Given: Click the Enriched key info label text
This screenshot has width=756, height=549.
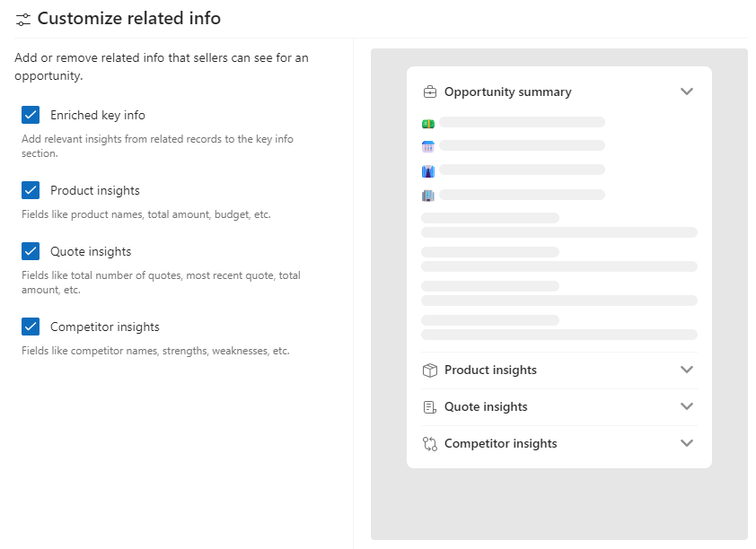Looking at the screenshot, I should 97,115.
